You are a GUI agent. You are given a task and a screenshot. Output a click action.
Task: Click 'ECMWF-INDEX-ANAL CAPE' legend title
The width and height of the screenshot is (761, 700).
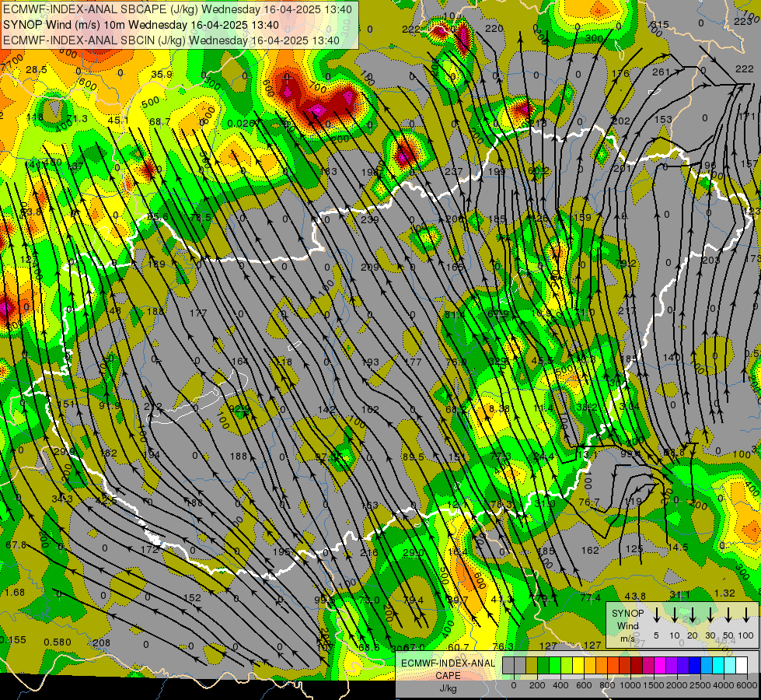448,669
